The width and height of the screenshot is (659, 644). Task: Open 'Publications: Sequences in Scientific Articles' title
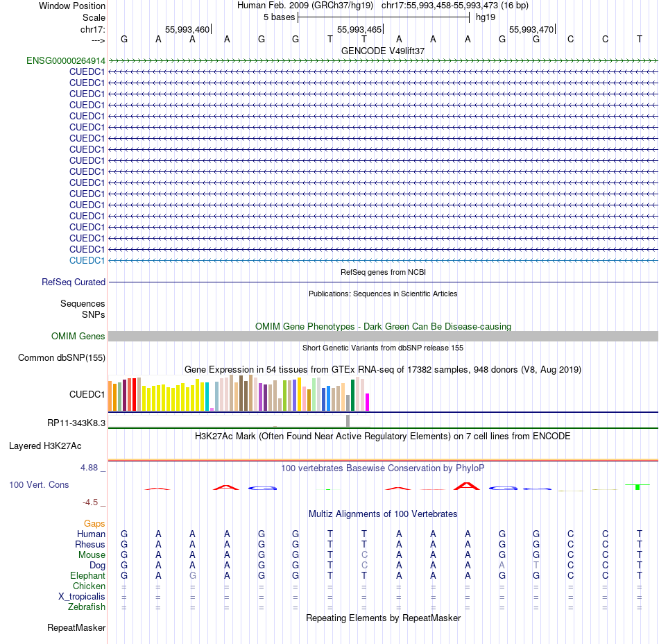pos(383,294)
